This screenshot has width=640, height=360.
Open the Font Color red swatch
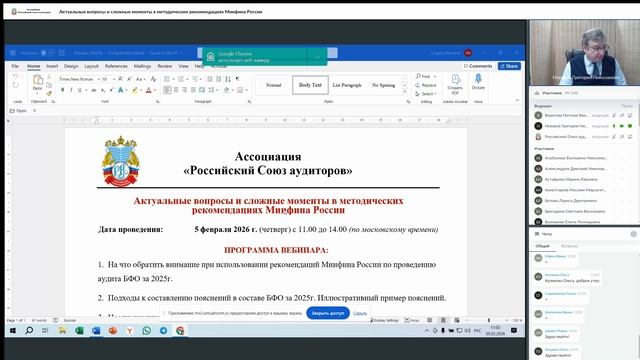pos(149,90)
